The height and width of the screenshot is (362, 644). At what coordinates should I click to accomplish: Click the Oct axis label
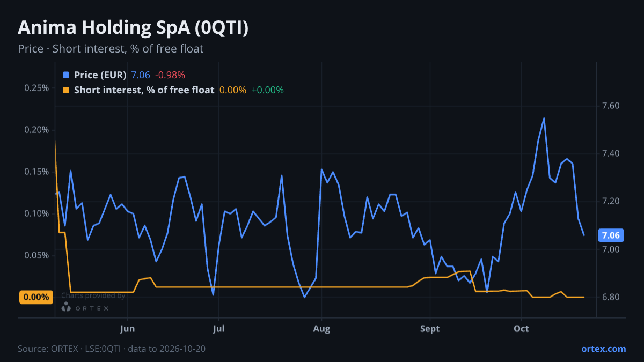[x=521, y=328]
